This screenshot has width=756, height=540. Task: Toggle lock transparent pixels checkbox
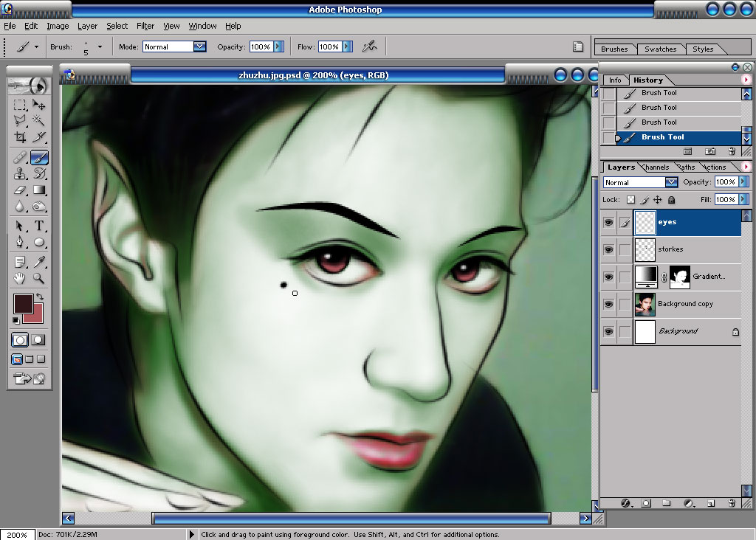pos(630,199)
